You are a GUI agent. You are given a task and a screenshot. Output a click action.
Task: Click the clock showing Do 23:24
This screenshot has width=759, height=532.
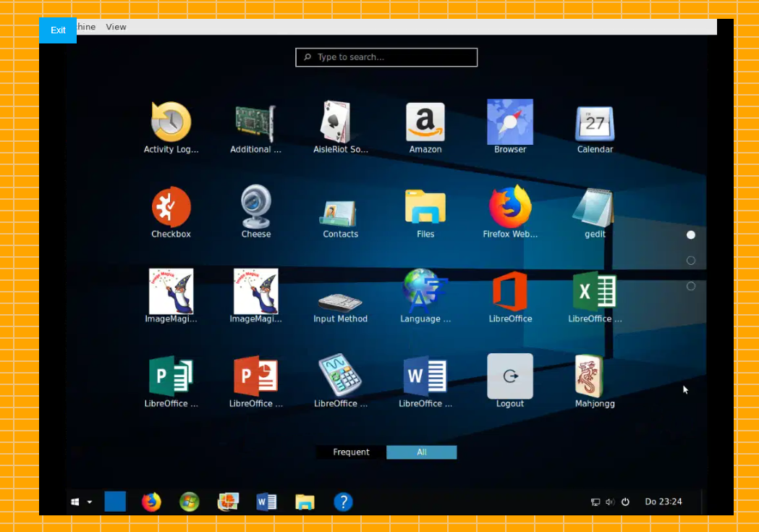coord(663,502)
